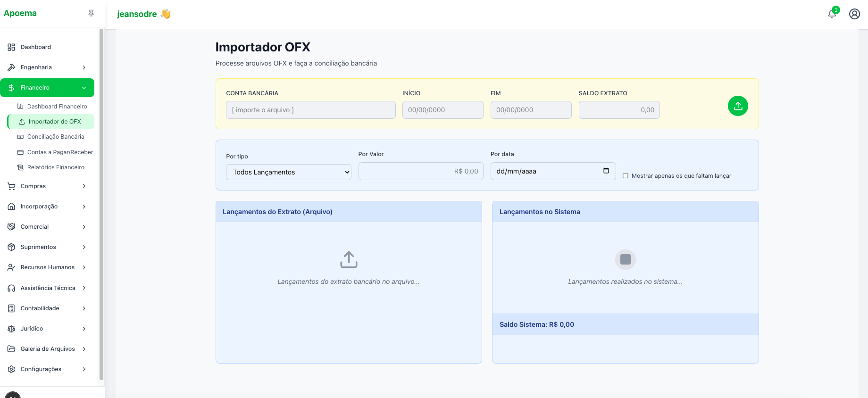Click the pin sidebar icon
Image resolution: width=868 pixels, height=398 pixels.
coord(91,13)
